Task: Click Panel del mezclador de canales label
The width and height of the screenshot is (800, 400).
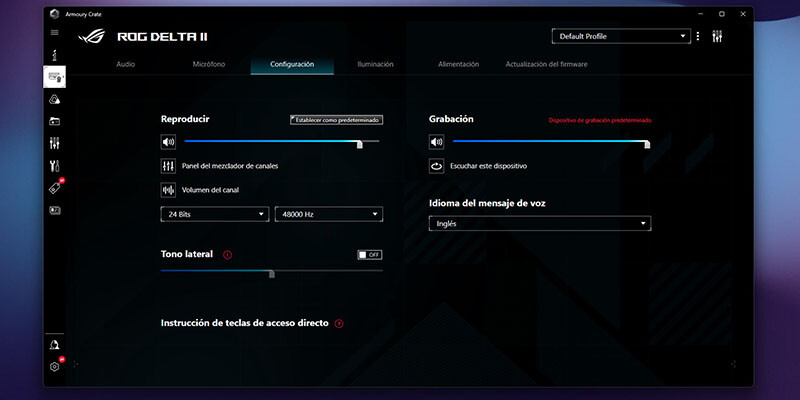Action: click(x=230, y=166)
